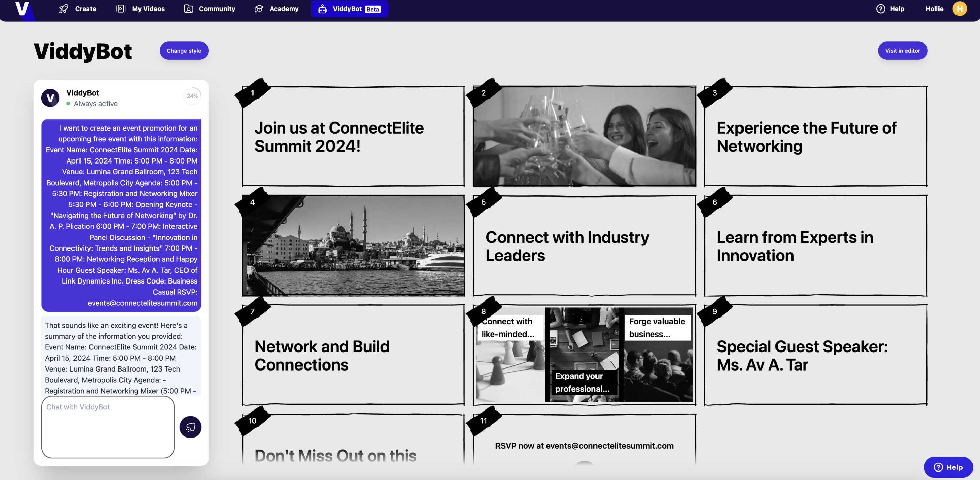Navigate to Academy
The image size is (980, 480).
tap(276, 9)
